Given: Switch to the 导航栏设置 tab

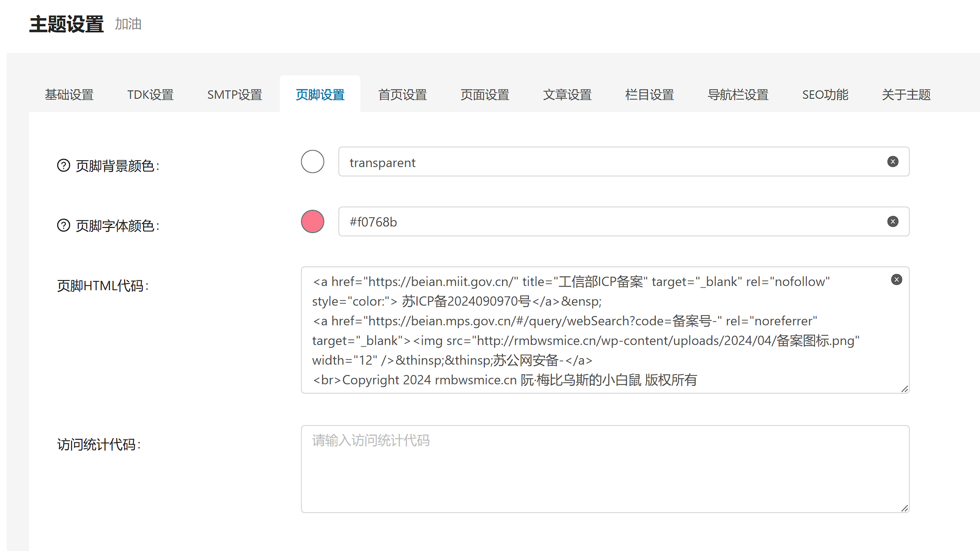Looking at the screenshot, I should (x=738, y=95).
